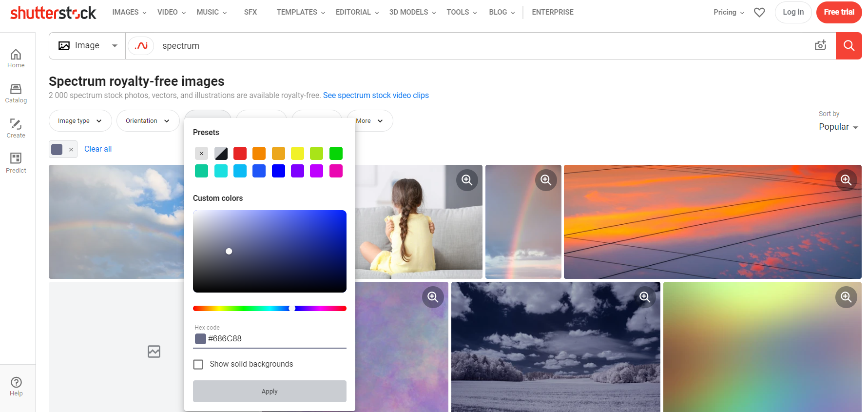Viewport: 868px width, 412px height.
Task: Go to ENTERPRISE page
Action: coord(553,12)
